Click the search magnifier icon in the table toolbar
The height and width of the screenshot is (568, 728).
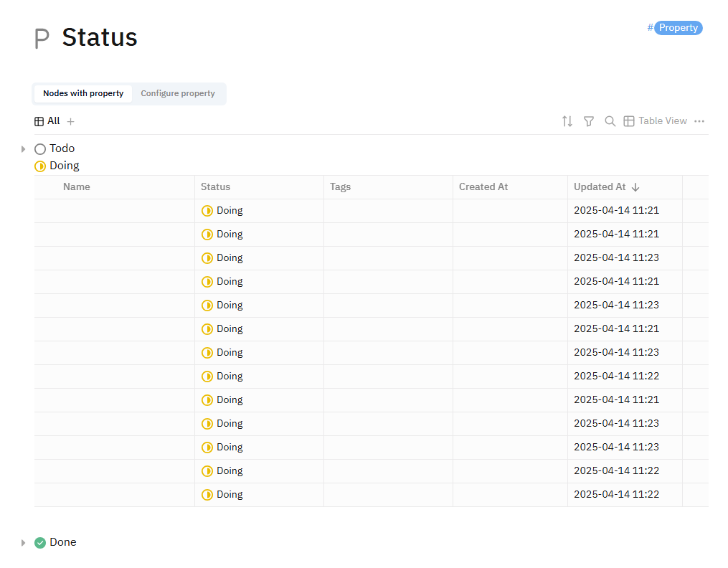point(610,121)
